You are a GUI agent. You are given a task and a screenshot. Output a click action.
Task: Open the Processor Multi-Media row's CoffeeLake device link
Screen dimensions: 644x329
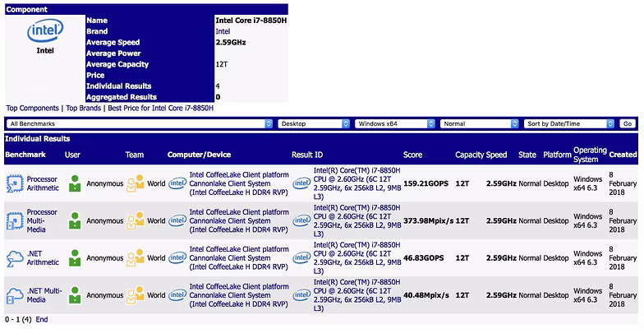[x=239, y=220]
